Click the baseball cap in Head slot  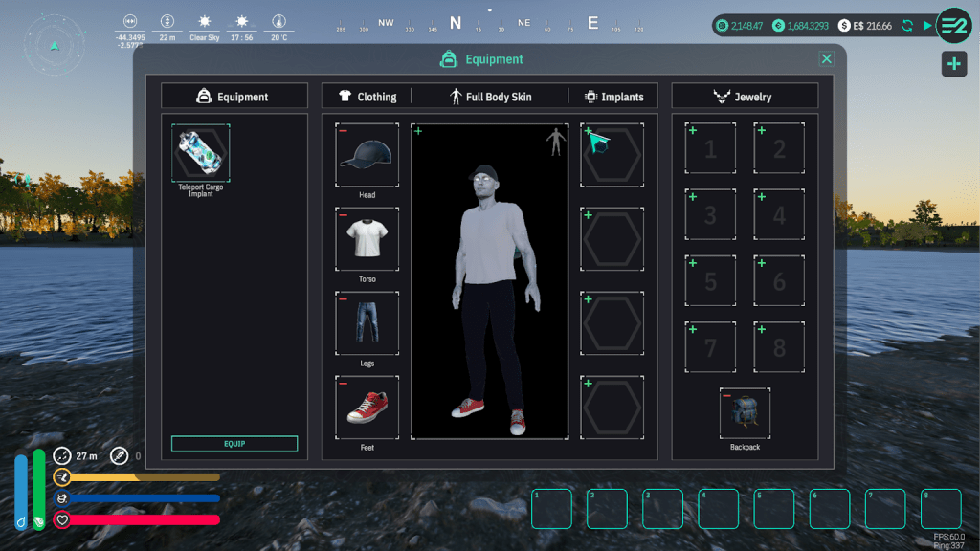(x=367, y=155)
